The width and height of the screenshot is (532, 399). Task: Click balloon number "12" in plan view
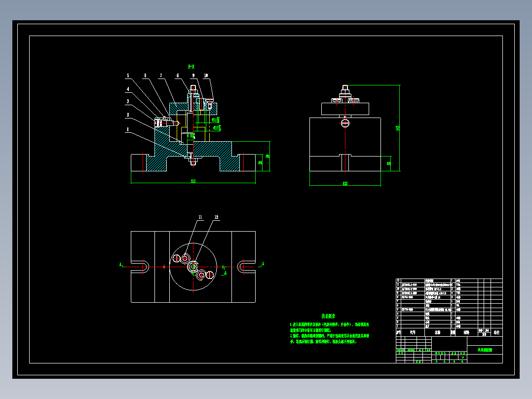[216, 217]
